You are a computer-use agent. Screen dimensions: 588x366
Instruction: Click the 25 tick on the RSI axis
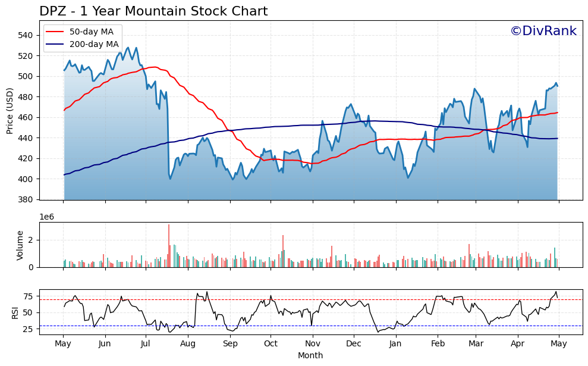click(x=28, y=329)
